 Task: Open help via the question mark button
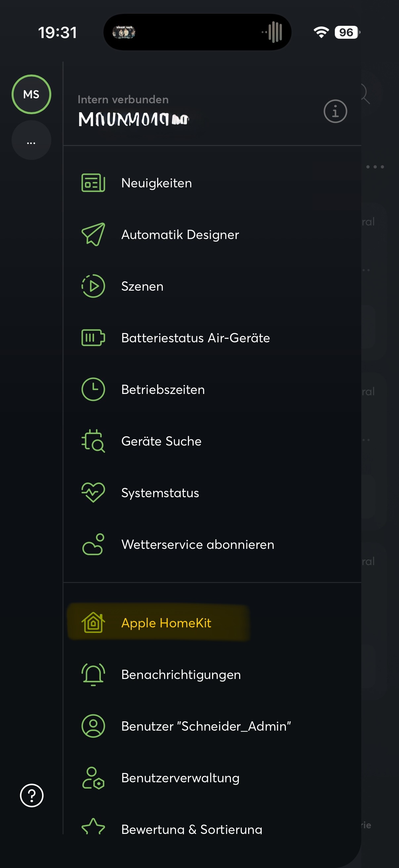click(31, 795)
